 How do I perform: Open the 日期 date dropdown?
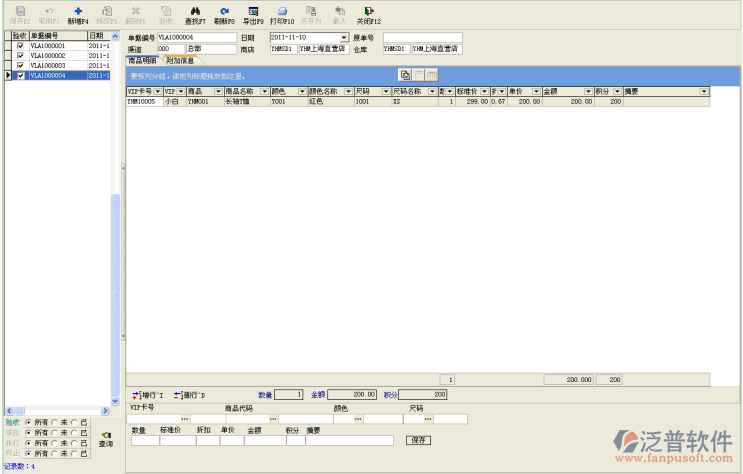pyautogui.click(x=344, y=37)
